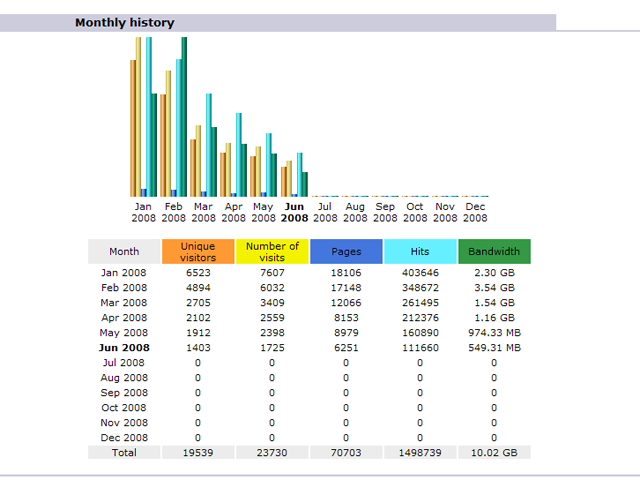Click bandwidth value 2.30 GB
Image resolution: width=640 pixels, height=480 pixels.
click(494, 273)
